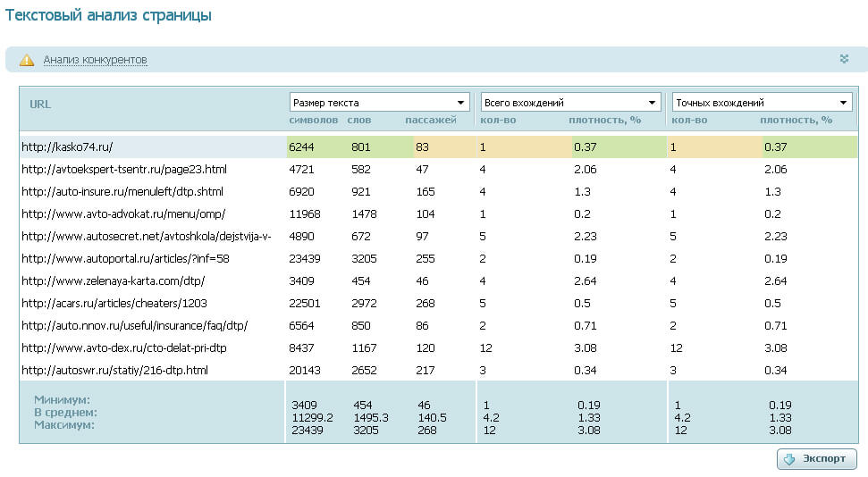
Task: Click the warning triangle icon
Action: coord(27,60)
